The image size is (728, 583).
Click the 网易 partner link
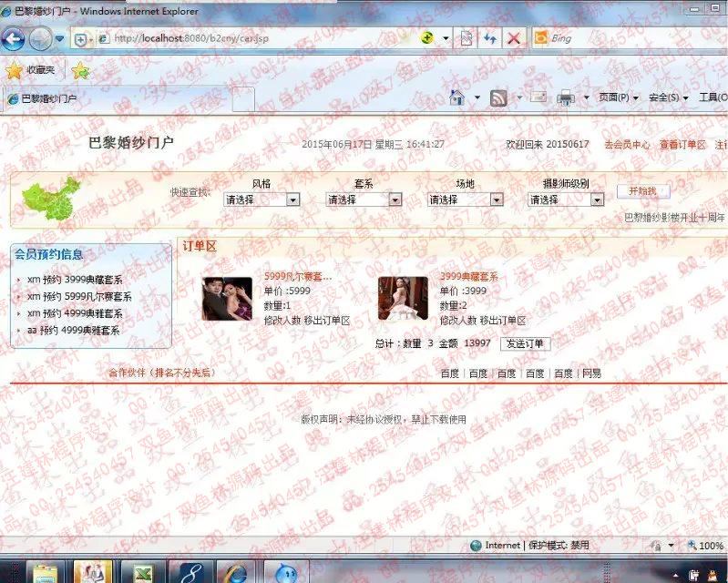point(591,373)
